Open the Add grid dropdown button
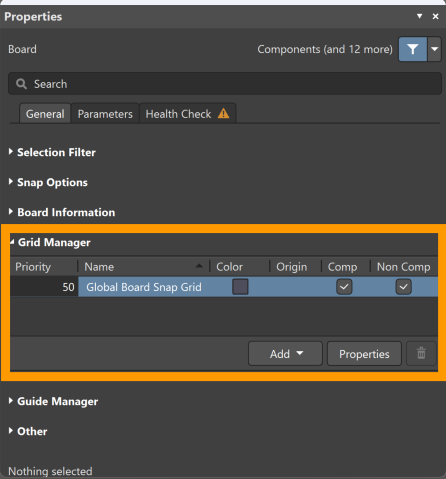Viewport: 446px width, 479px height. point(285,354)
